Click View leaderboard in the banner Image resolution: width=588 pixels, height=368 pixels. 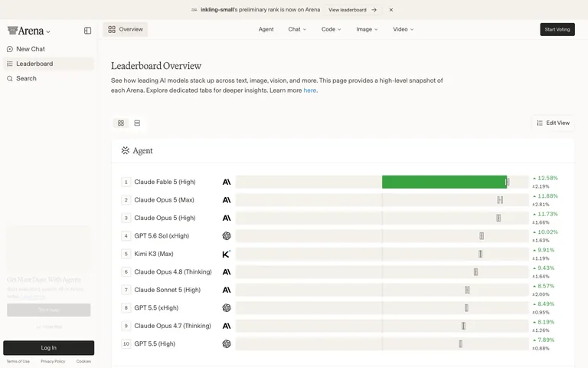(x=352, y=10)
